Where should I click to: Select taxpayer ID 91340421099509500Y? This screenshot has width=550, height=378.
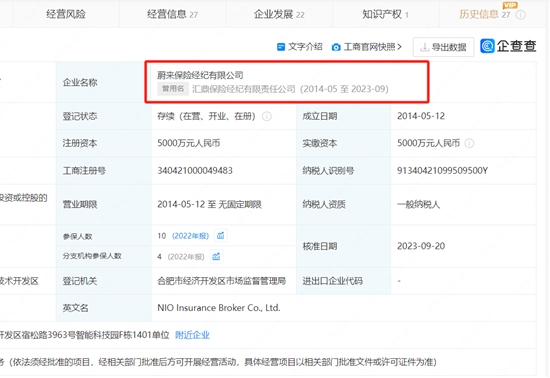pyautogui.click(x=442, y=171)
